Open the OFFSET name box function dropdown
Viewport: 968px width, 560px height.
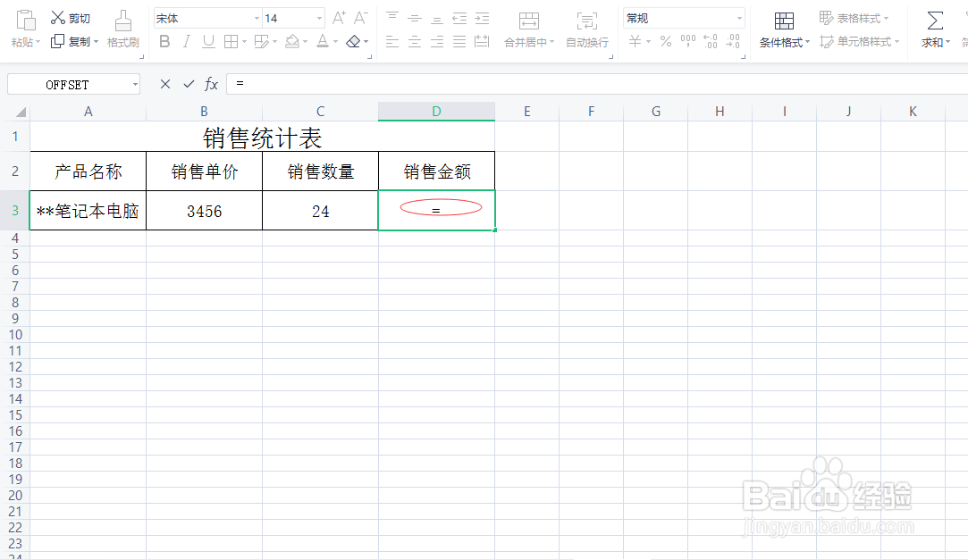[x=135, y=85]
